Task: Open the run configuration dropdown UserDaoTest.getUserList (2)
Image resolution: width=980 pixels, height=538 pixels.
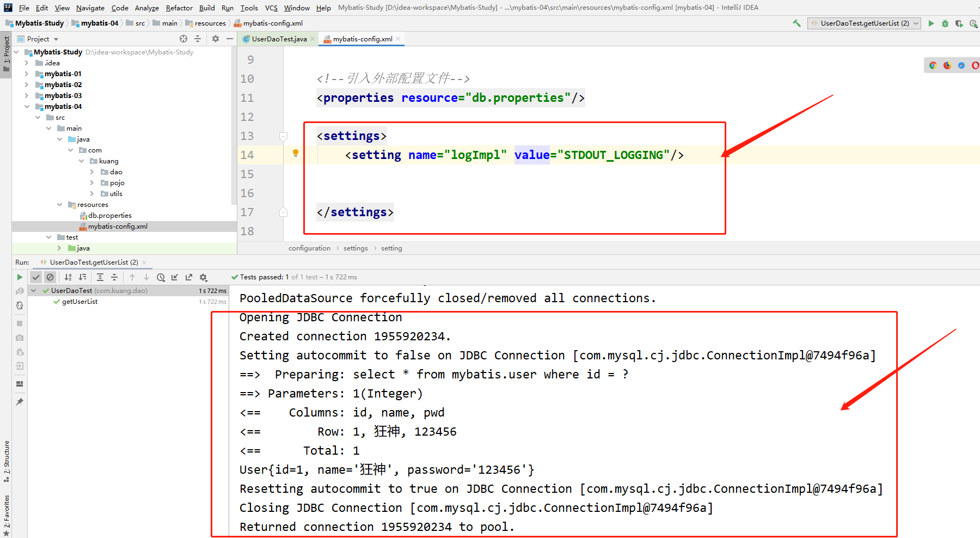Action: pos(864,23)
